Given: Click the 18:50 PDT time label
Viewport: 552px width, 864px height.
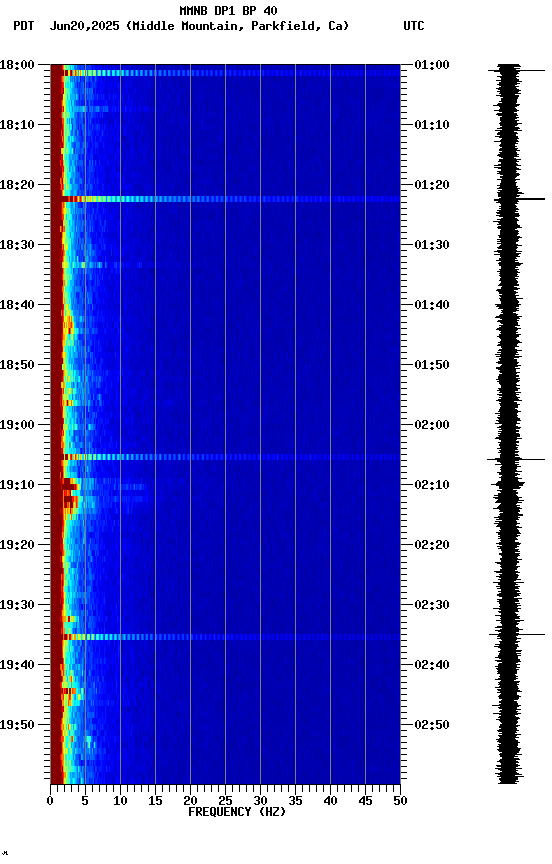Looking at the screenshot, I should [17, 365].
